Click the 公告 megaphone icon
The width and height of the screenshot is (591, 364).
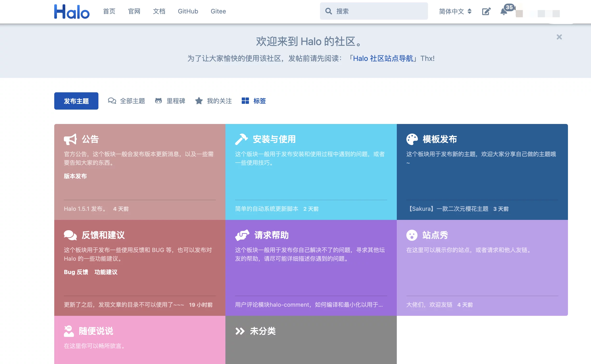pyautogui.click(x=70, y=139)
